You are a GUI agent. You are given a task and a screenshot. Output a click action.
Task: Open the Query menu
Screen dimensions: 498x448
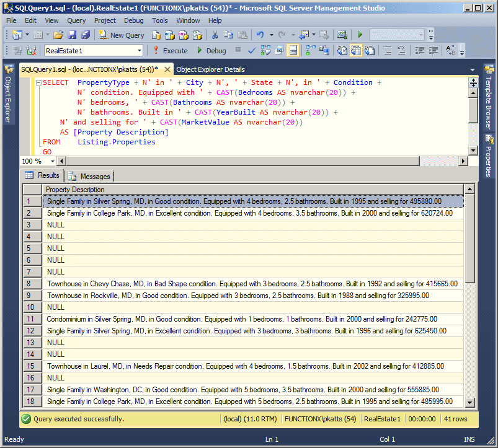pyautogui.click(x=76, y=20)
